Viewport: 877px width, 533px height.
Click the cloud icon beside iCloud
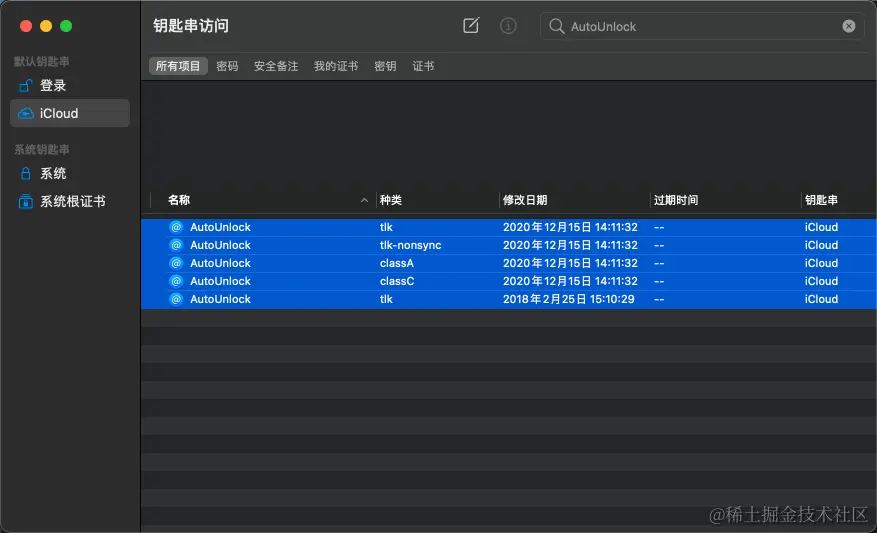point(26,113)
